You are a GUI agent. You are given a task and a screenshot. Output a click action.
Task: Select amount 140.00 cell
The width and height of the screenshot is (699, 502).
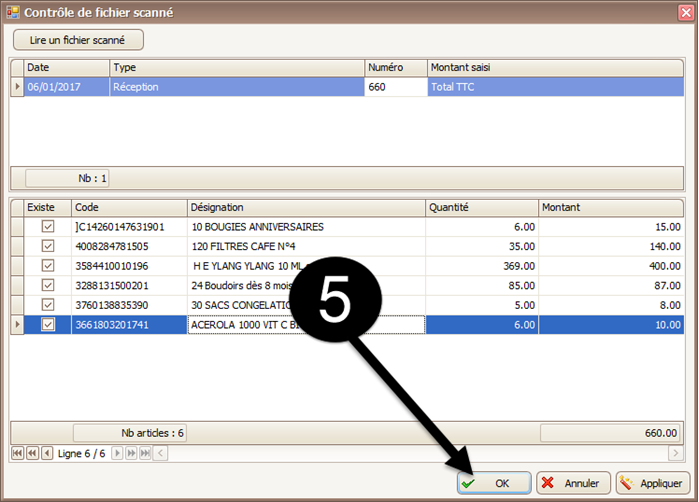click(x=611, y=246)
